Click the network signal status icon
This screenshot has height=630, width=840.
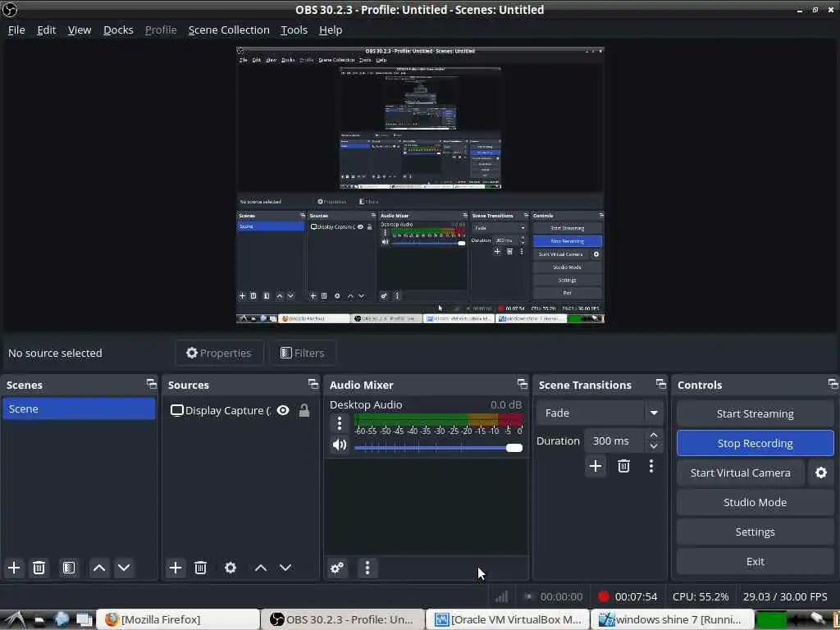(x=501, y=596)
